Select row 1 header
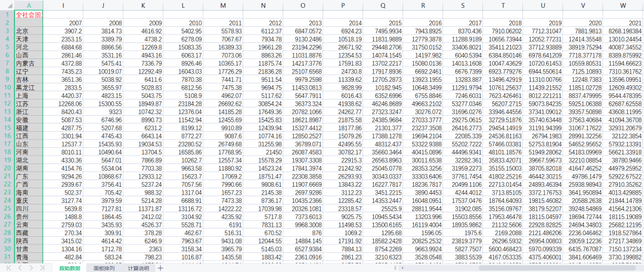 pyautogui.click(x=7, y=14)
